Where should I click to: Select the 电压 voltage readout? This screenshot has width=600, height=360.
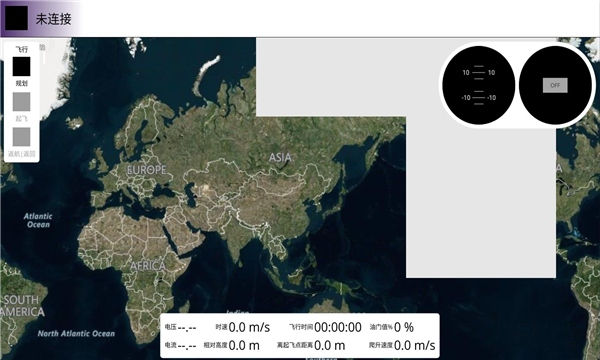point(181,327)
